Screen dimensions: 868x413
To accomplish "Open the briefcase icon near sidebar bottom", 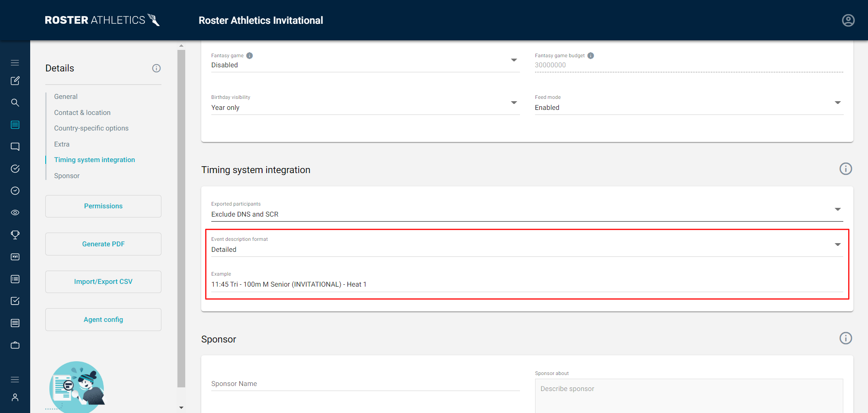I will tap(15, 345).
